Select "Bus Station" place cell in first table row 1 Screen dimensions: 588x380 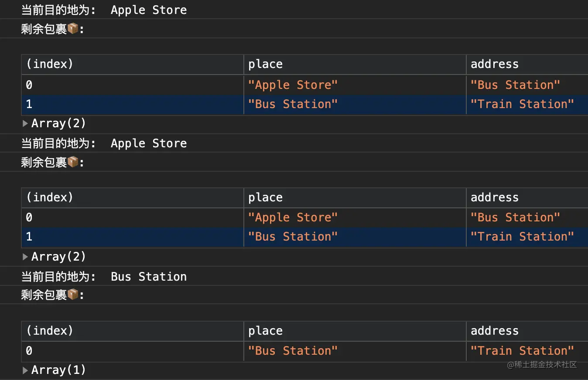[355, 105]
